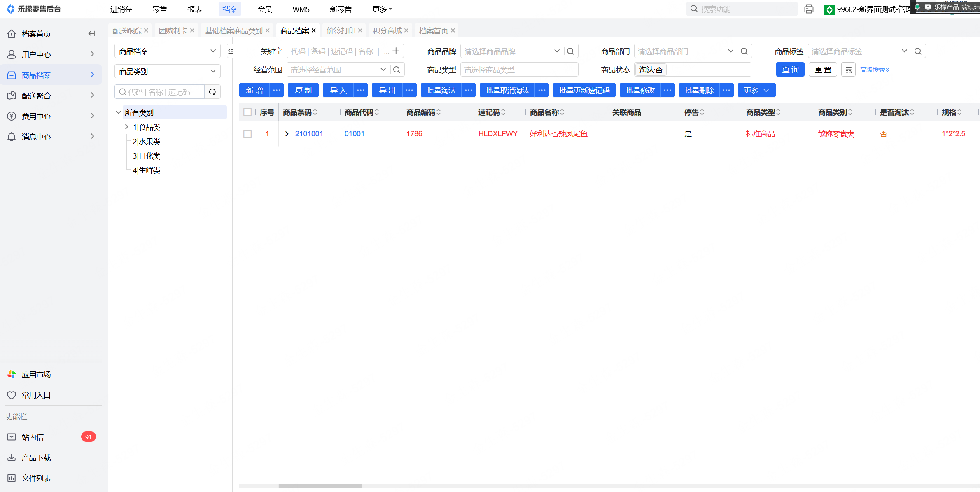This screenshot has width=980, height=492.
Task: Expand the 1|食品类 category tree node
Action: (x=126, y=127)
